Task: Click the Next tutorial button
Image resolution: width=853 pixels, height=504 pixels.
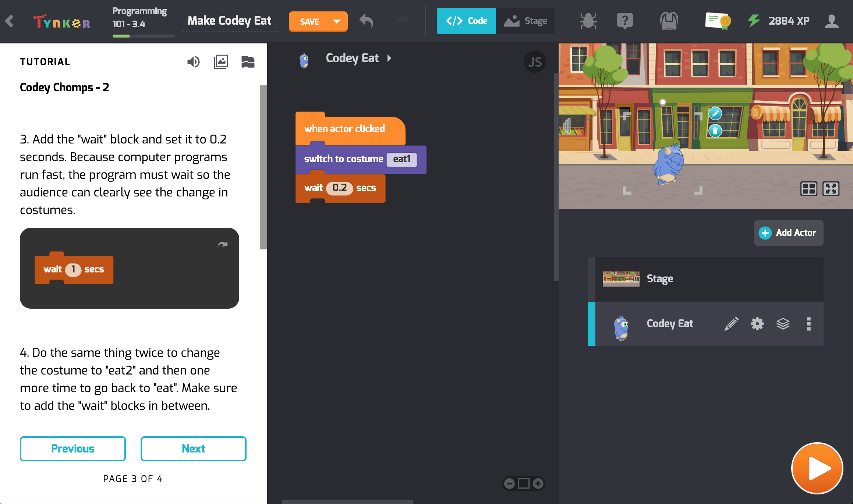Action: (x=193, y=448)
